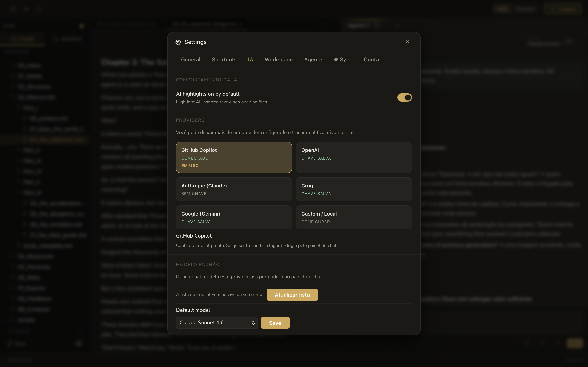Save the default model selection
Viewport: 588px width, 367px height.
(x=275, y=323)
